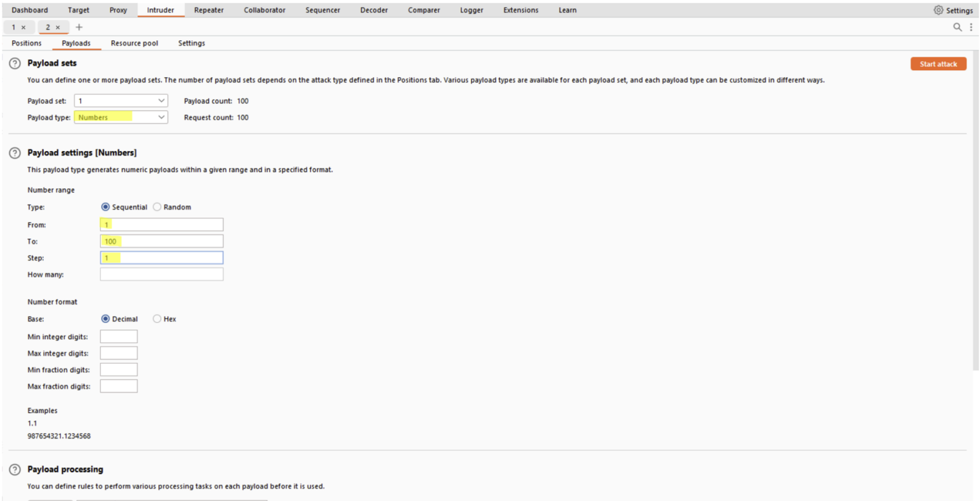Click inside the How many field
Viewport: 980px width, 501px height.
pos(161,274)
